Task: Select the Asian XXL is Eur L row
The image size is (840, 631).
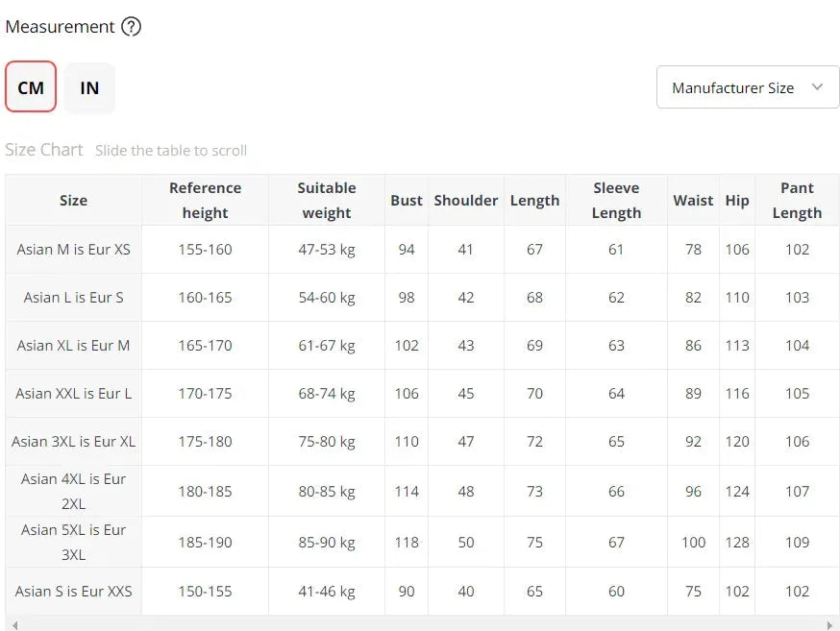Action: pos(73,394)
